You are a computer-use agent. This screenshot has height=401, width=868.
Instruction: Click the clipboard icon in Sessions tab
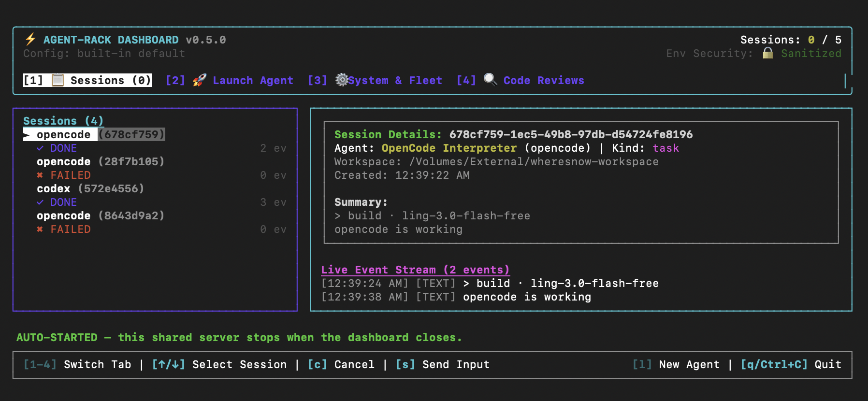click(58, 80)
